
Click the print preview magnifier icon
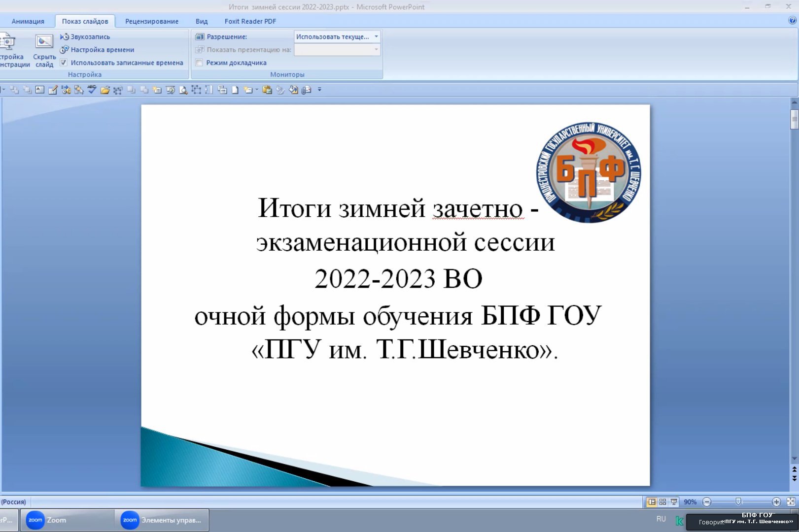click(183, 90)
